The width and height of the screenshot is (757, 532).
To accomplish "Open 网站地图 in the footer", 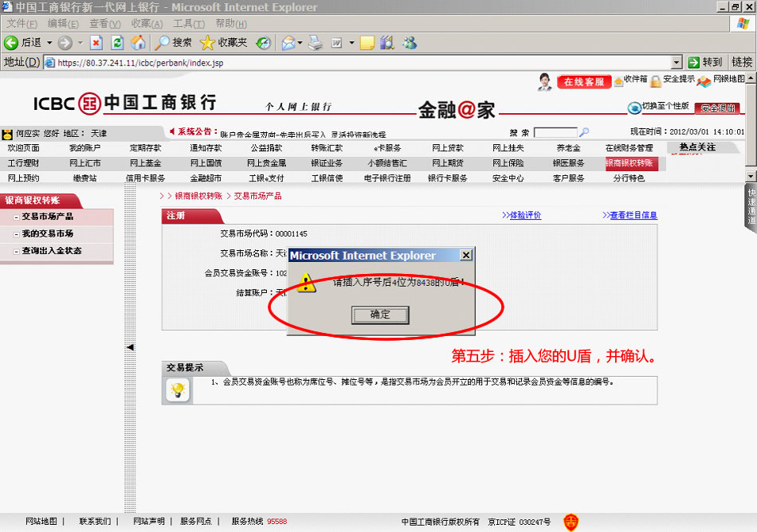I will tap(41, 522).
